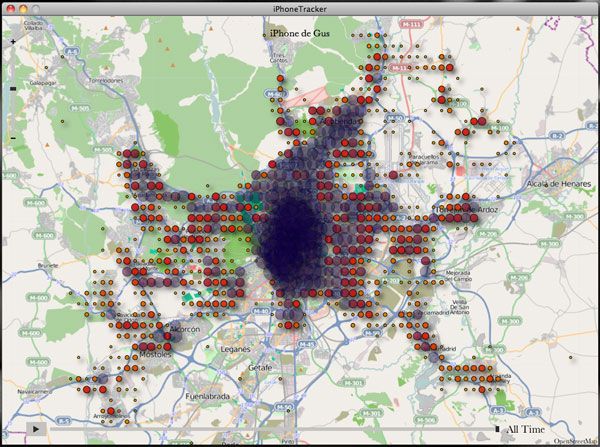Zoom in with the plus control

pos(13,41)
